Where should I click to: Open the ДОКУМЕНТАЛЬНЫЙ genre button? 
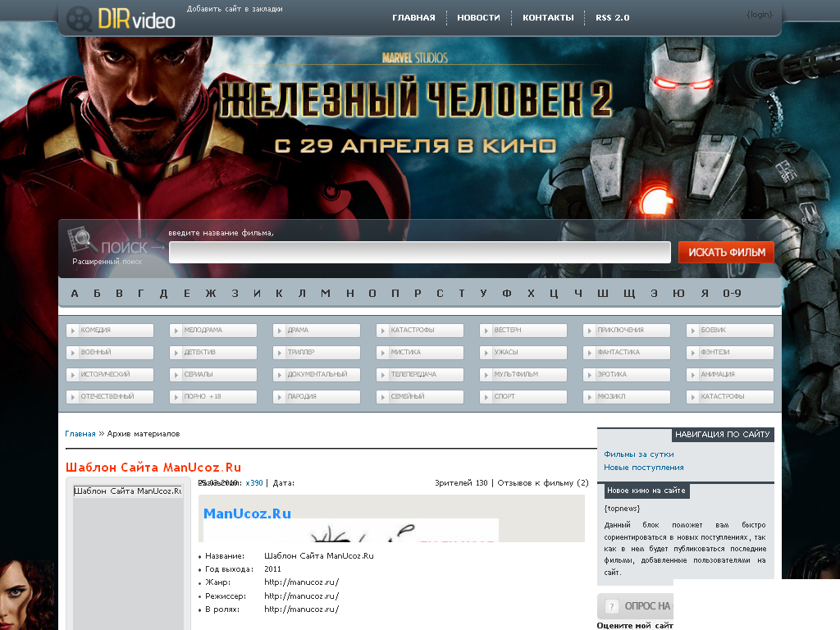pyautogui.click(x=317, y=374)
